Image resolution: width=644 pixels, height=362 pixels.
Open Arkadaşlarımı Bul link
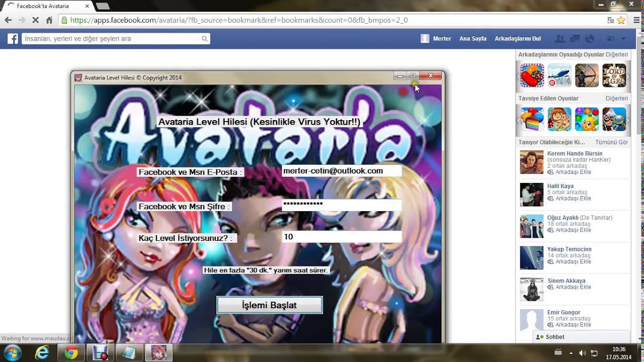coord(518,39)
